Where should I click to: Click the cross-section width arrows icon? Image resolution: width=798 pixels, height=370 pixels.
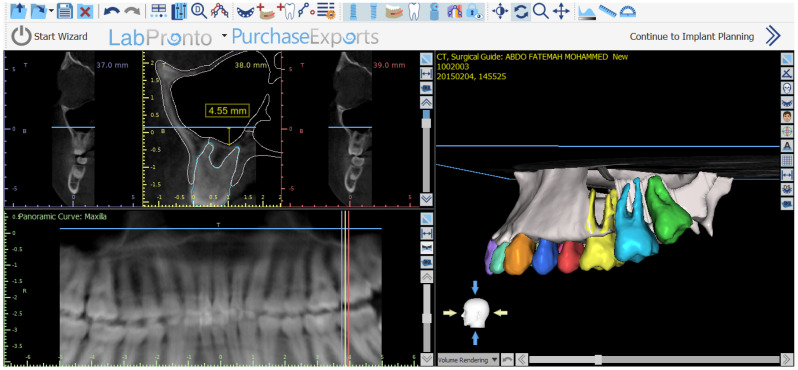click(x=426, y=74)
